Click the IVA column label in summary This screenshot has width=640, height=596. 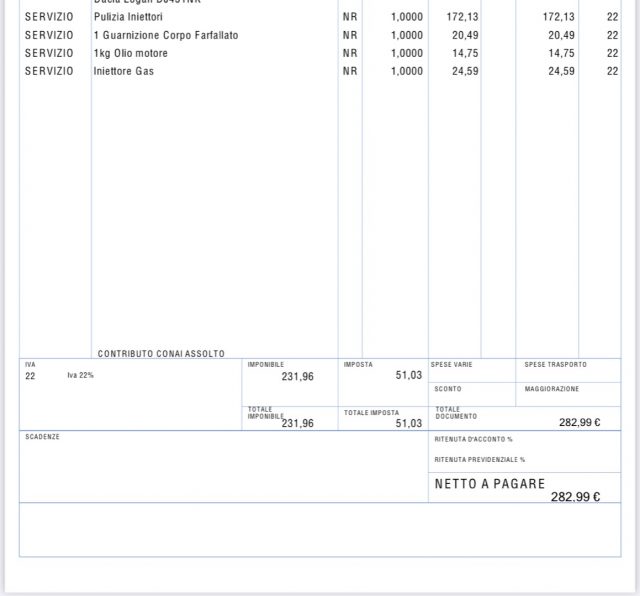30,365
